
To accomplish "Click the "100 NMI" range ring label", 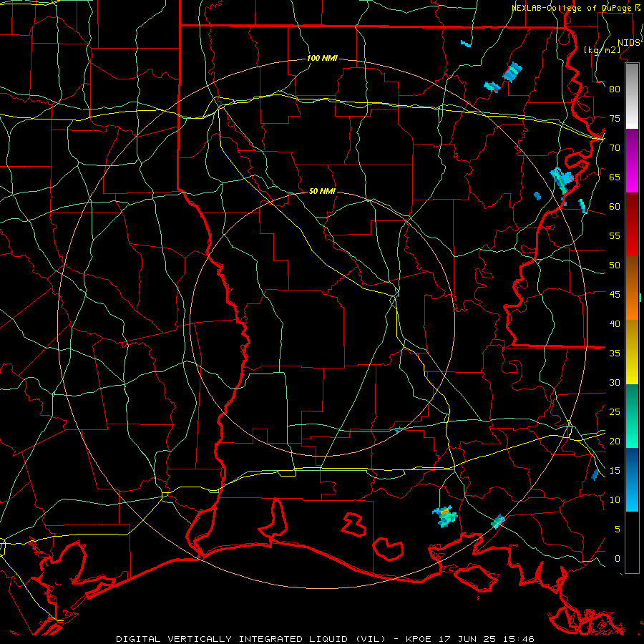I will (x=322, y=58).
